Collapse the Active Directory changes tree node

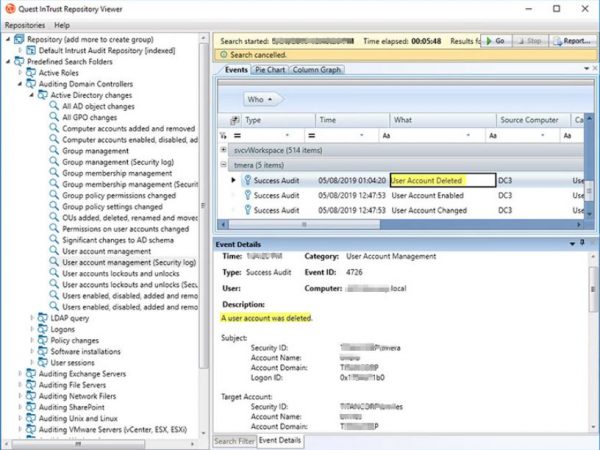31,95
